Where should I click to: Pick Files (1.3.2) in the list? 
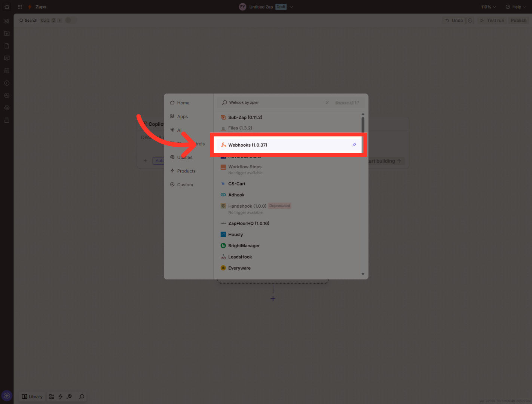point(240,128)
